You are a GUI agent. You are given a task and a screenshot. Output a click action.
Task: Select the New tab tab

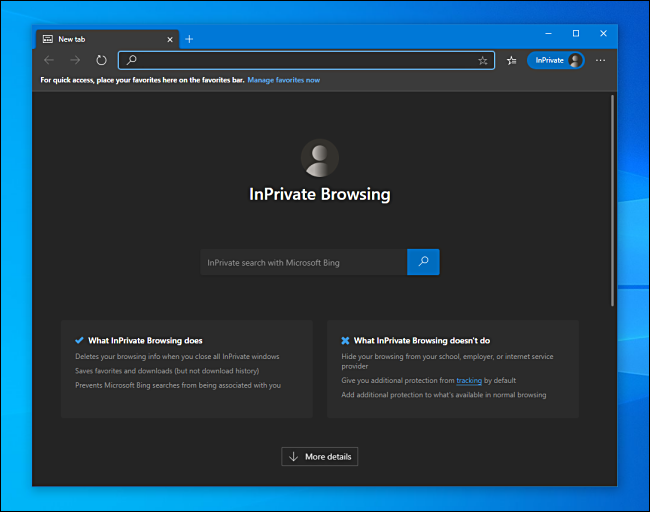pos(100,39)
